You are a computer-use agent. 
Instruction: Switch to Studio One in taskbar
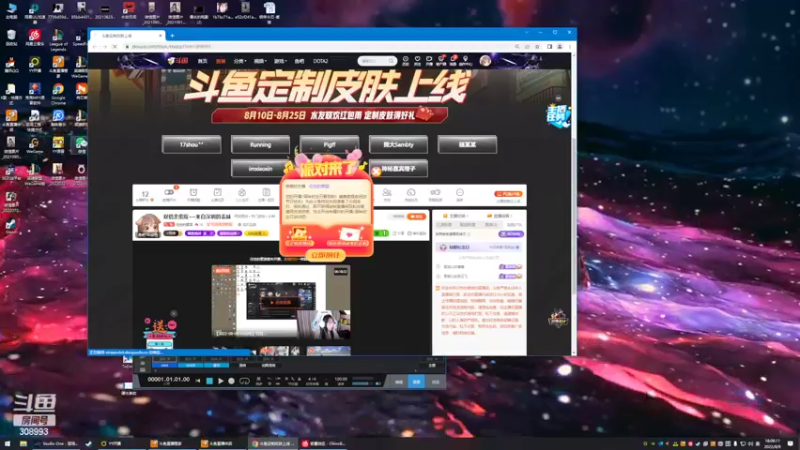pos(56,444)
